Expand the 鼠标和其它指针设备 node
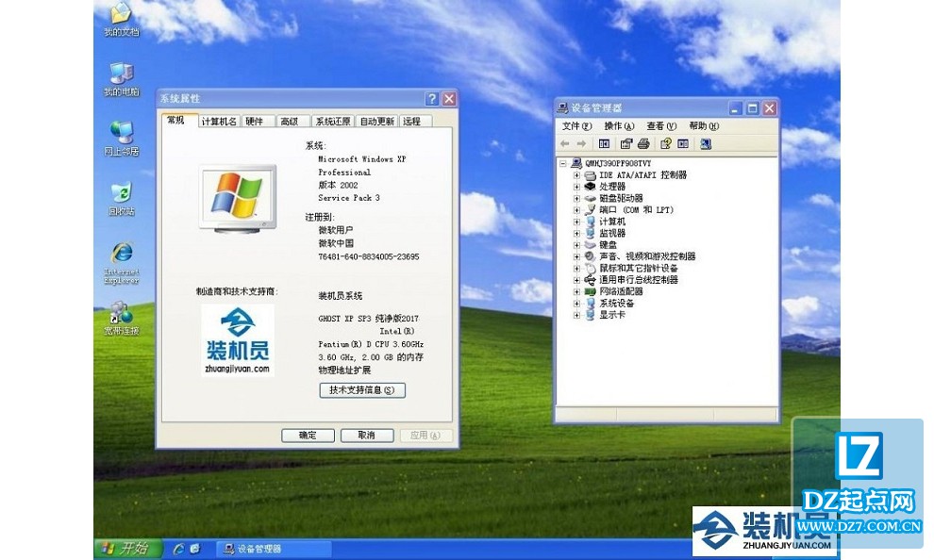Image resolution: width=934 pixels, height=560 pixels. 576,268
